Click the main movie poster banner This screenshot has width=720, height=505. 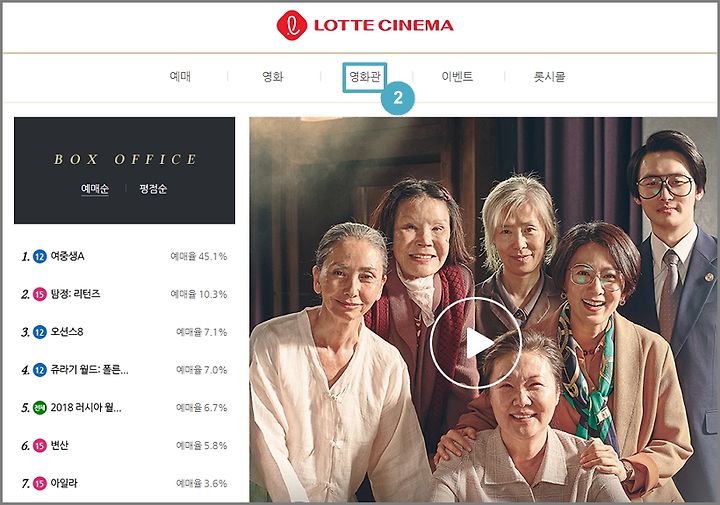483,309
